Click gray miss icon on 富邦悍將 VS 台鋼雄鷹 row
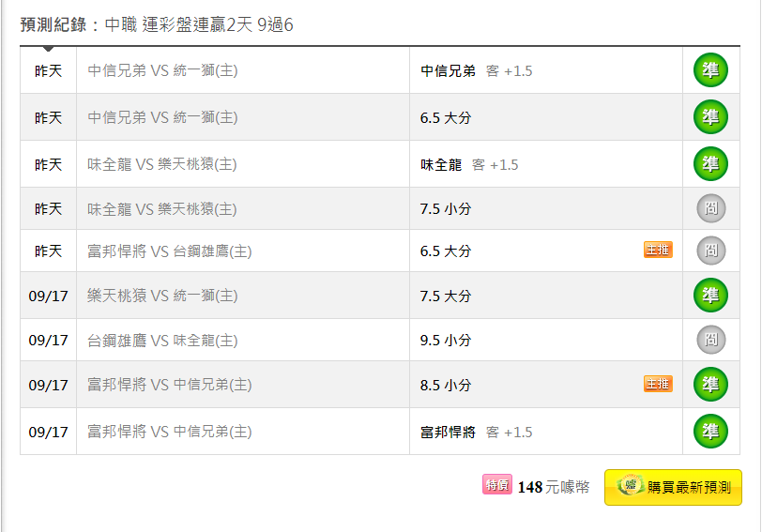This screenshot has height=532, width=762. (x=710, y=251)
